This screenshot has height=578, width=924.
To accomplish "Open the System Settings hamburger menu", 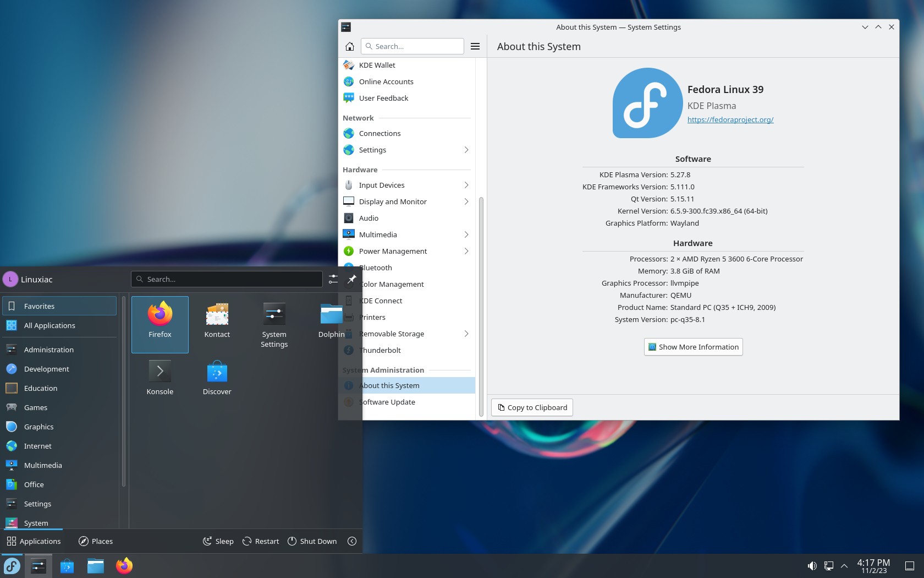I will [x=475, y=46].
